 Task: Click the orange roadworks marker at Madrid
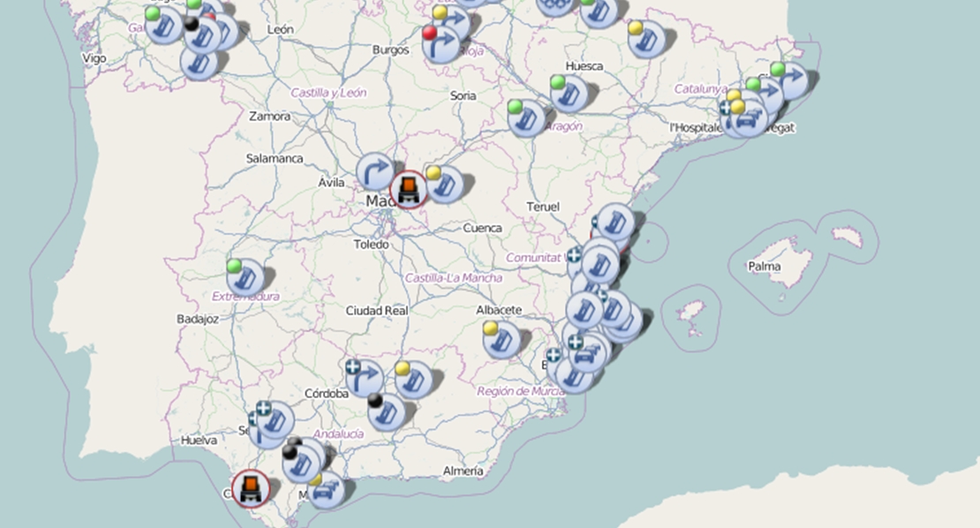(408, 189)
